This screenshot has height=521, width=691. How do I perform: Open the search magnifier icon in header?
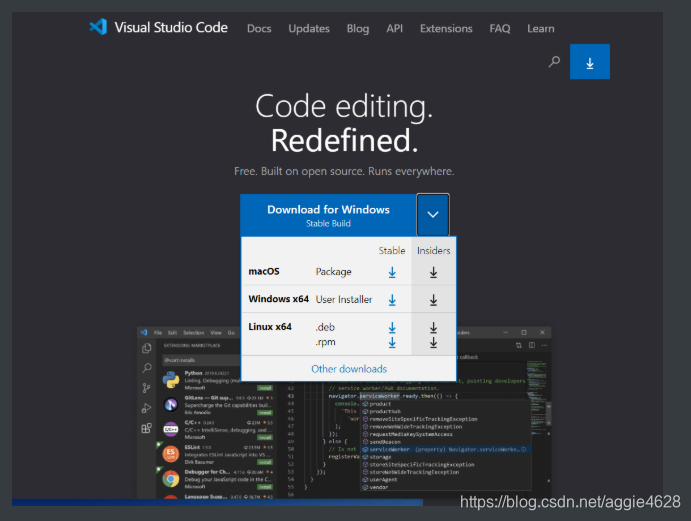pos(554,61)
